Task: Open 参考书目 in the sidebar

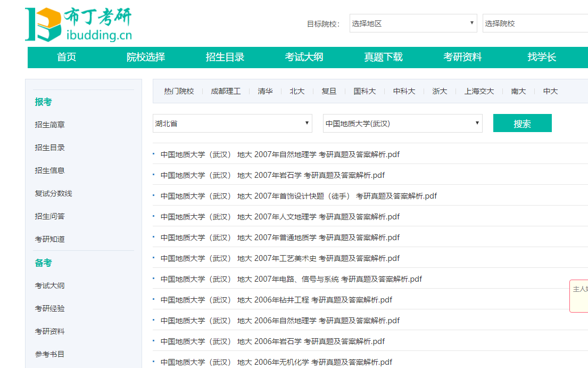Action: point(50,354)
